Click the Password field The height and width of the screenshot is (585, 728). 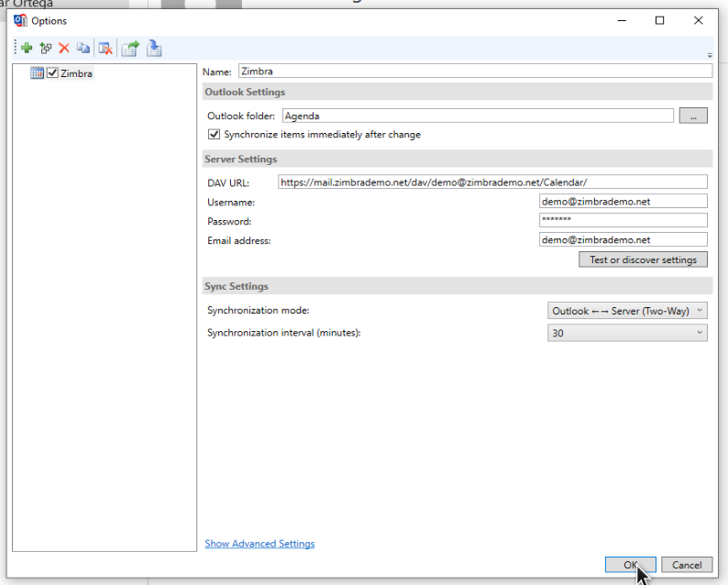623,220
